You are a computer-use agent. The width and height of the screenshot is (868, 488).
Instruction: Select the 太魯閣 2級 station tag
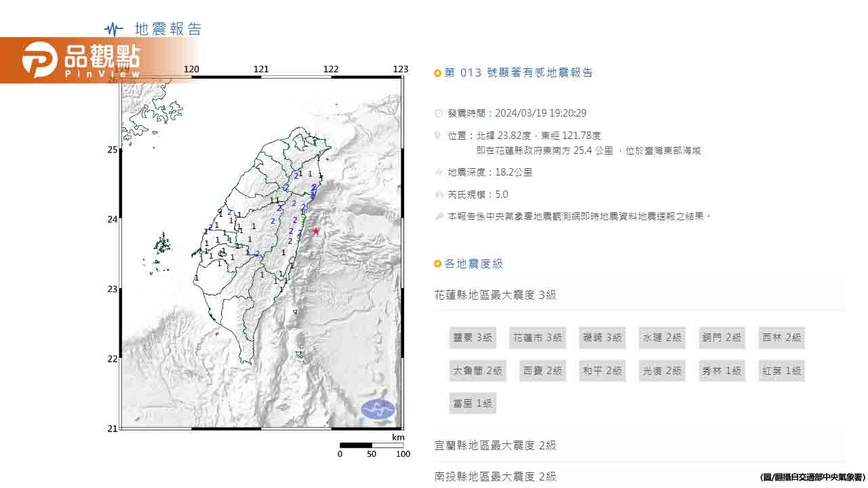pyautogui.click(x=477, y=371)
